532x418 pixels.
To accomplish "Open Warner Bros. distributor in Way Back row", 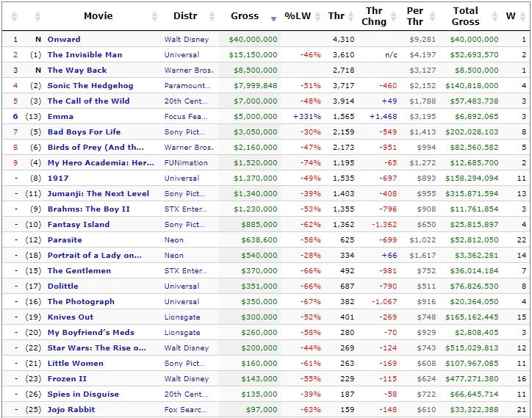I will [x=190, y=71].
